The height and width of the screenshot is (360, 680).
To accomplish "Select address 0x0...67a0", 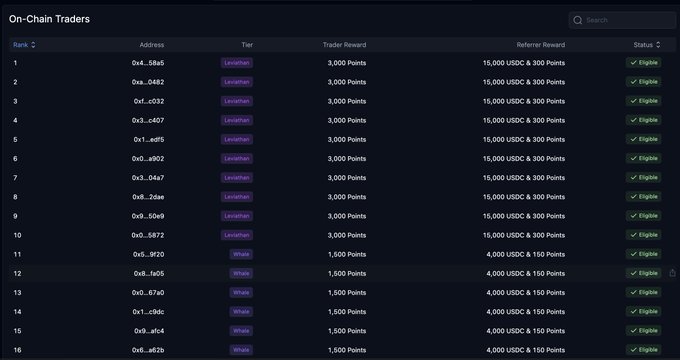I will coord(148,292).
